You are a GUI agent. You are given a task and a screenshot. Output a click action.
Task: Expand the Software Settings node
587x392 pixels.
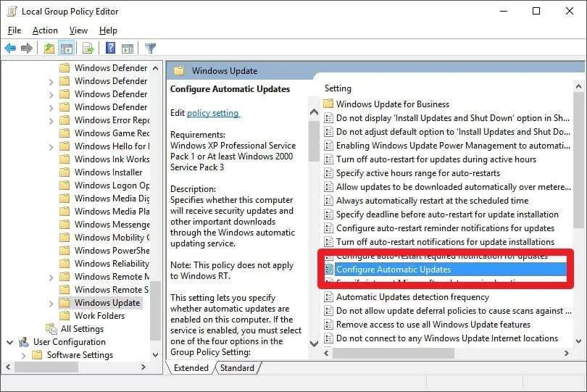pyautogui.click(x=24, y=356)
